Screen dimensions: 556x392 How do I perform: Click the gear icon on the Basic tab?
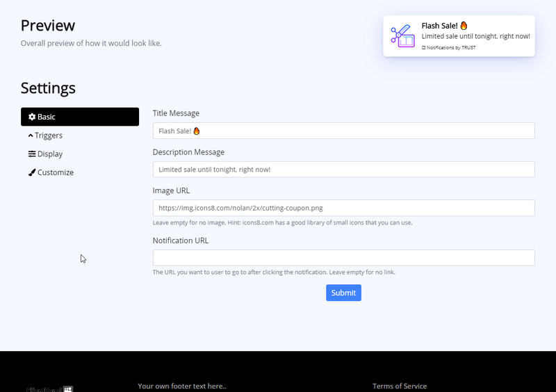(32, 117)
